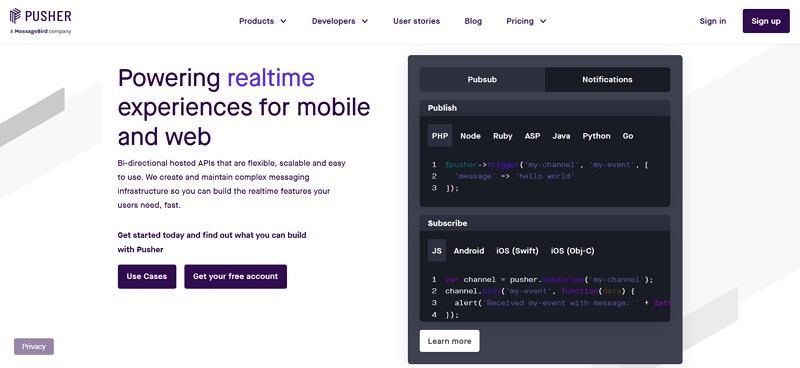Click the 'Powering realtime experiences' heading
Screen dimensions: 800x368
coord(244,107)
